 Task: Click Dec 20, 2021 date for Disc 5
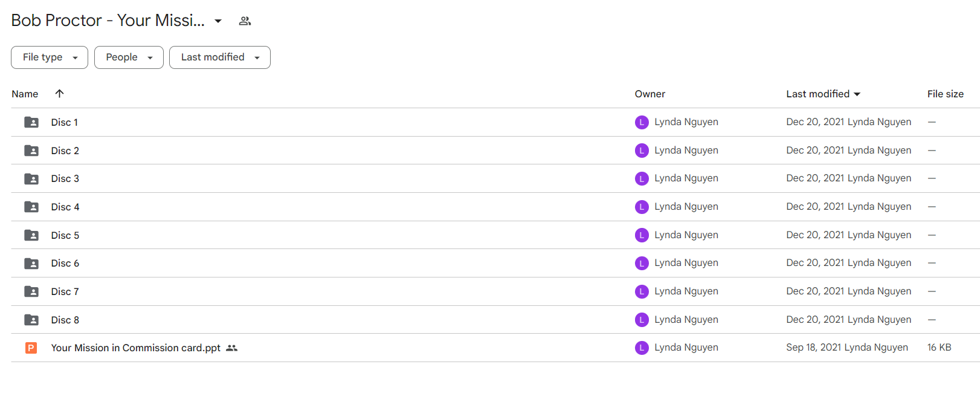815,235
